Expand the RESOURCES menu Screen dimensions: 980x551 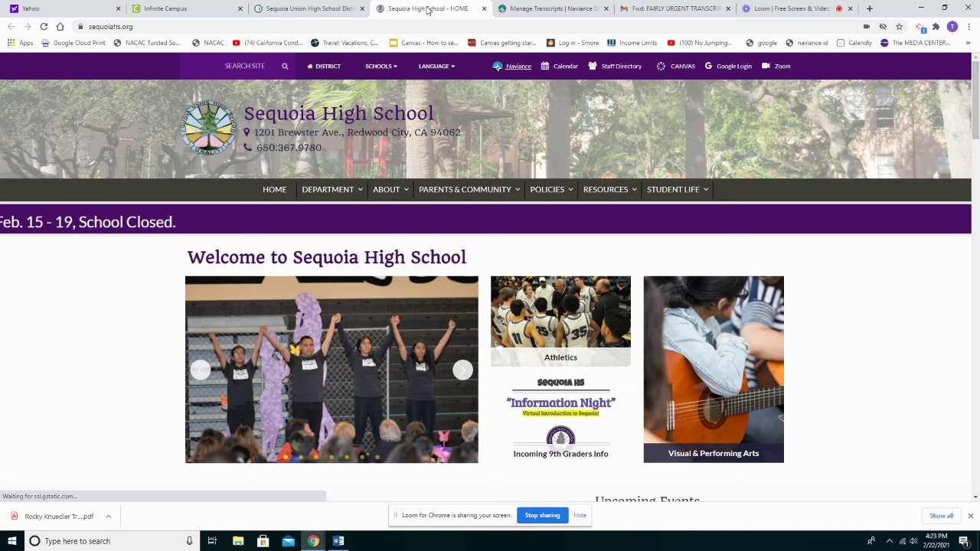[609, 189]
